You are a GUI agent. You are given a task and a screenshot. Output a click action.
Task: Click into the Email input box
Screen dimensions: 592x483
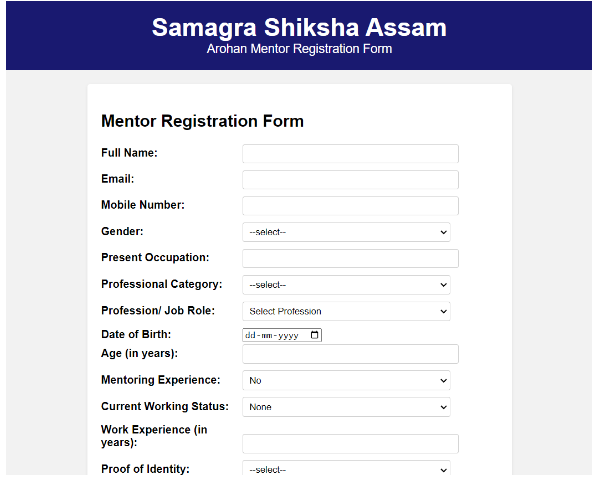click(x=350, y=180)
